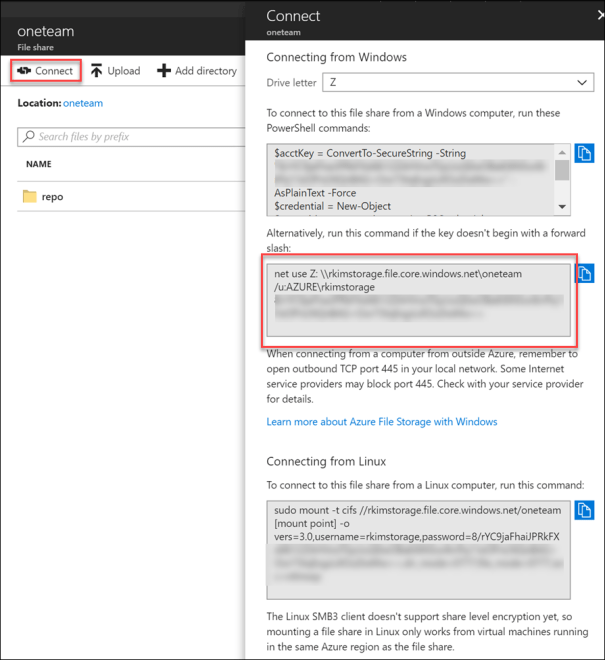Copy the PowerShell commands to clipboard
605x660 pixels.
pos(584,153)
